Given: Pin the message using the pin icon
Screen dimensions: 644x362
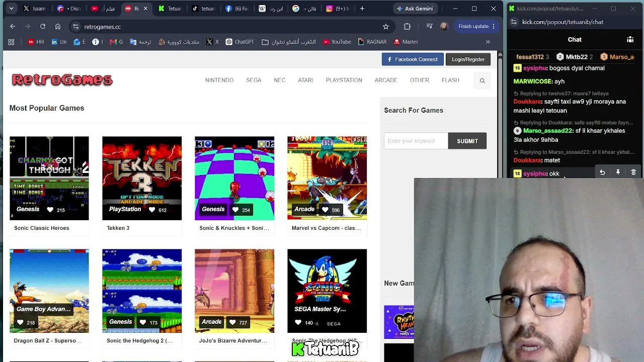Looking at the screenshot, I should coord(618,172).
